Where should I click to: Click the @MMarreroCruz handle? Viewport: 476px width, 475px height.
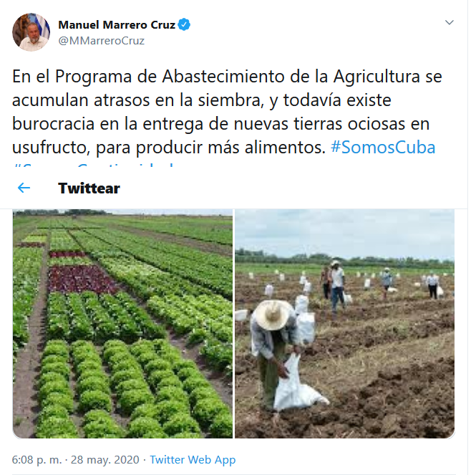click(101, 41)
